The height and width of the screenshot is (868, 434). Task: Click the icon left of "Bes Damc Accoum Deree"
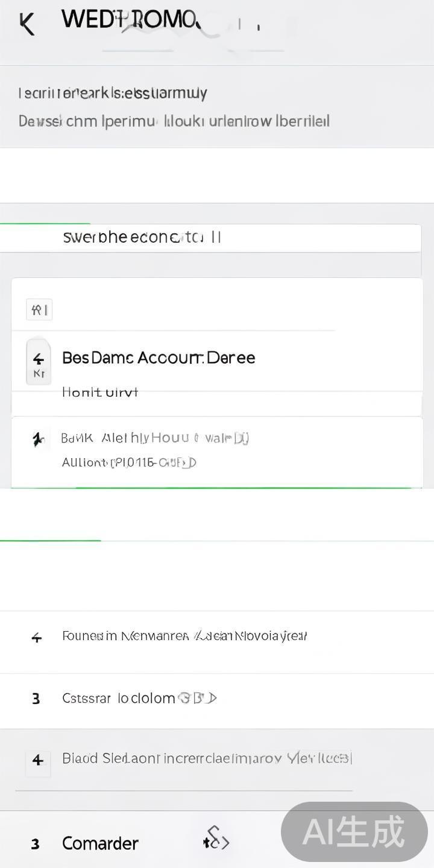click(x=39, y=361)
